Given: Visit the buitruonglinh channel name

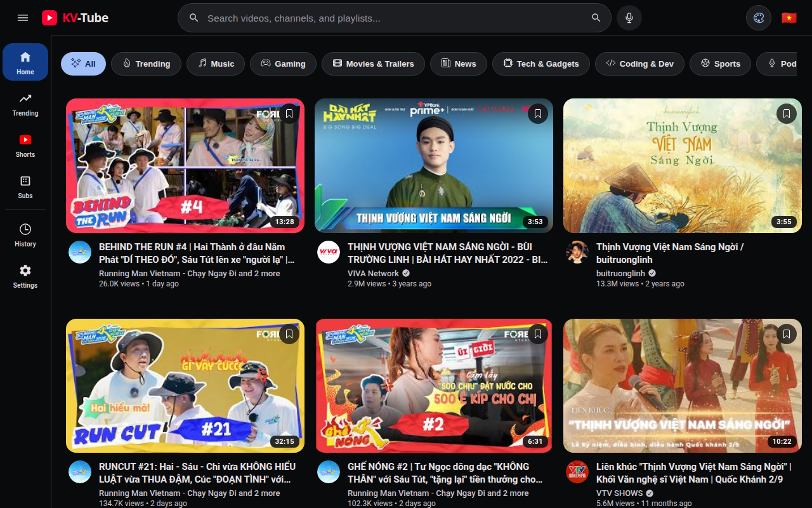Looking at the screenshot, I should click(x=620, y=274).
